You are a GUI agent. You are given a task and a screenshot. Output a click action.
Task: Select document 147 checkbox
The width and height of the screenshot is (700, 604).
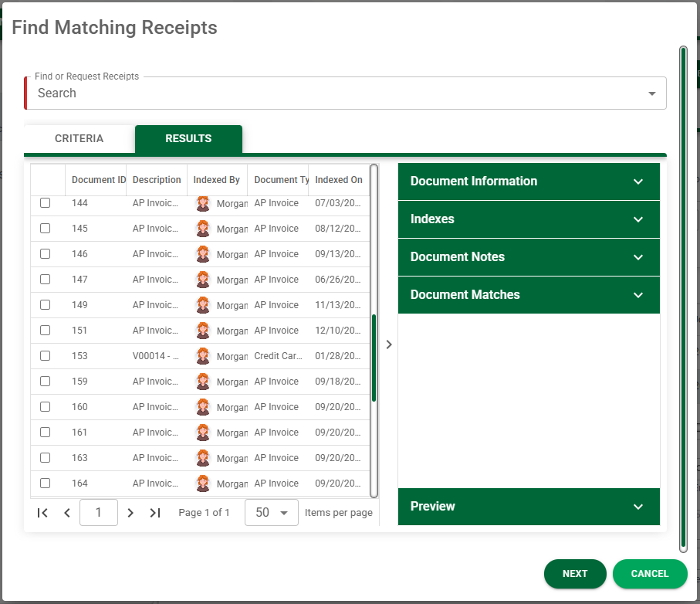pos(45,280)
